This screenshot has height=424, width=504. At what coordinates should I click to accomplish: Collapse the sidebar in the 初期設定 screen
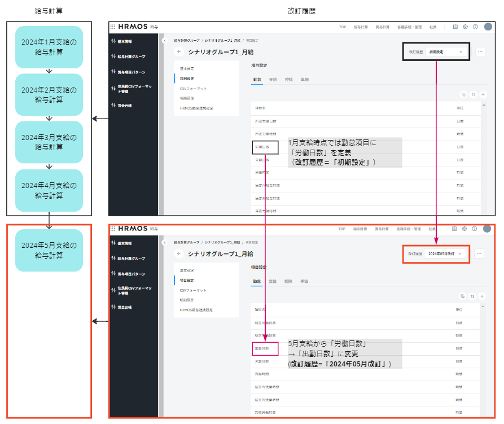pos(164,41)
